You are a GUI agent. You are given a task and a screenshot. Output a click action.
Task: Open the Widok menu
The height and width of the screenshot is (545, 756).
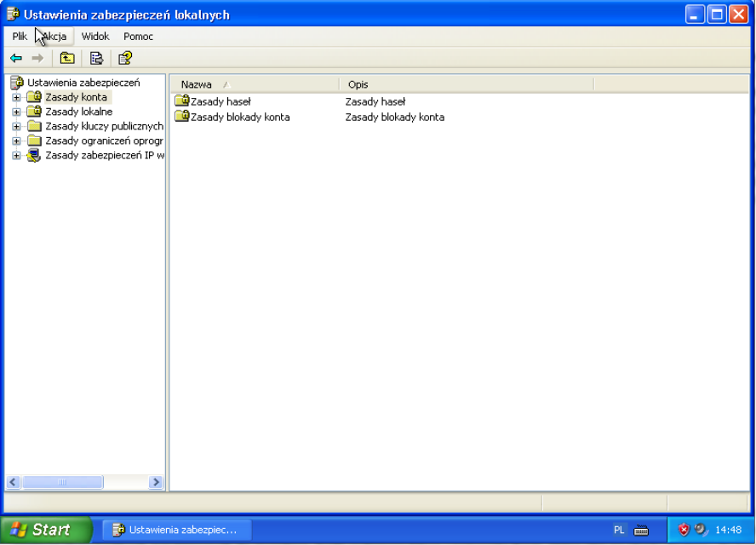coord(95,37)
